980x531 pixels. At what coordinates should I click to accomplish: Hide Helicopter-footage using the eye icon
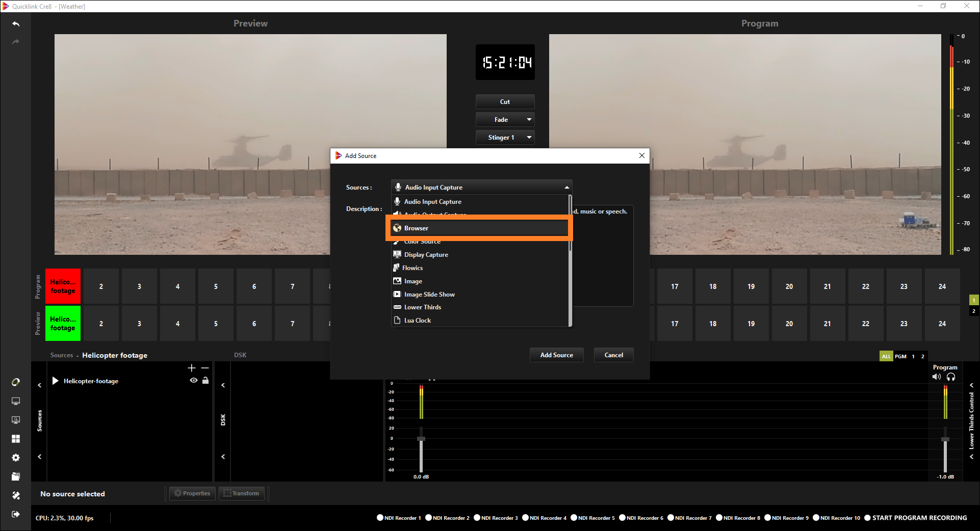[x=193, y=381]
